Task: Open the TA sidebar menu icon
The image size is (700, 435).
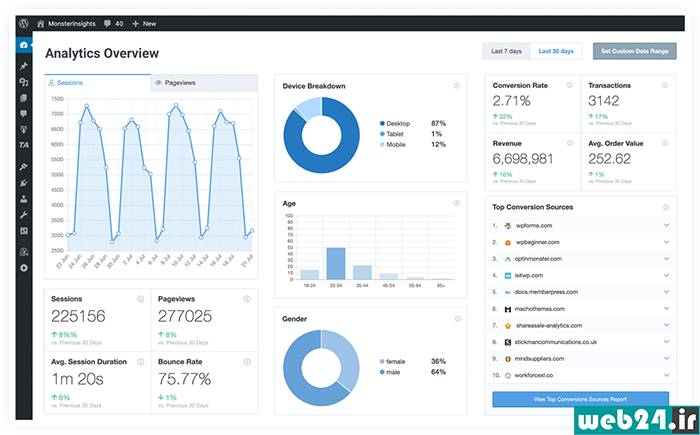Action: click(24, 145)
